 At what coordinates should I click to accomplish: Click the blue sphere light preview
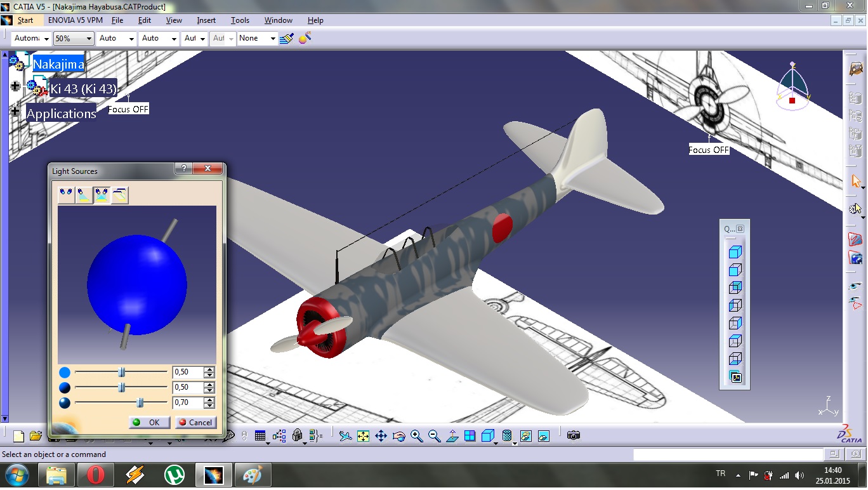[x=137, y=284]
